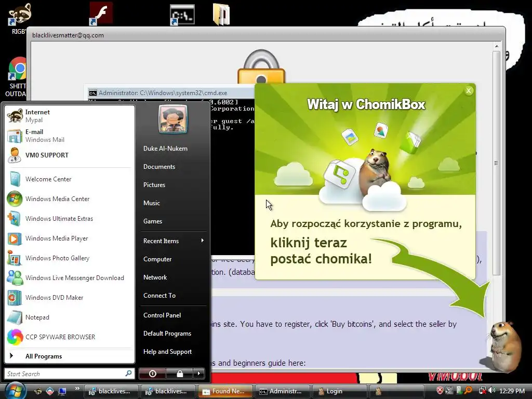Switch to Administrator cmd taskbar button

[282, 391]
